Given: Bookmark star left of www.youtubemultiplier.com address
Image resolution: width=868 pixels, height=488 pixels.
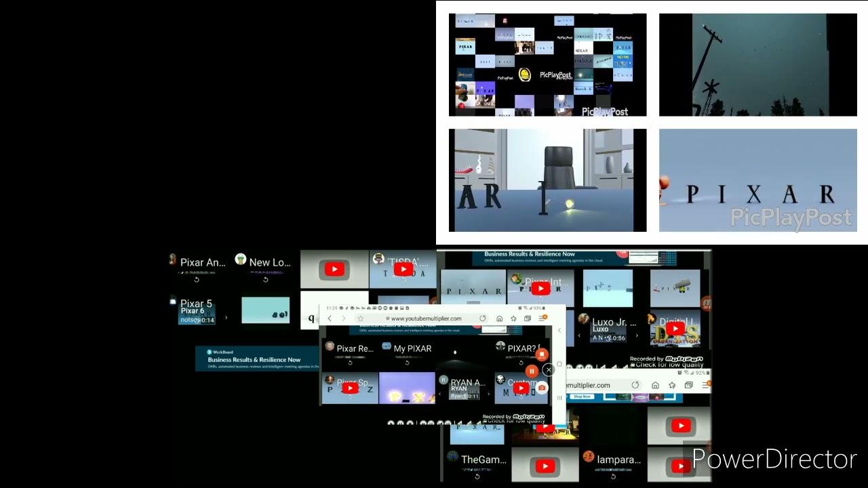Looking at the screenshot, I should [x=360, y=319].
